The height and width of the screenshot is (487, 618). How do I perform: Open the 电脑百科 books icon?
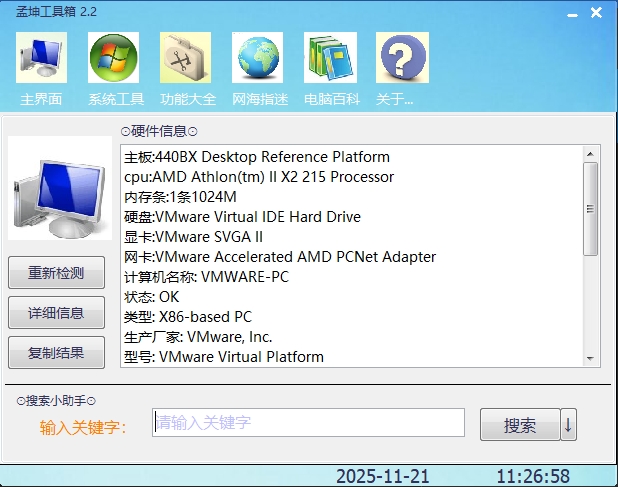pyautogui.click(x=330, y=58)
